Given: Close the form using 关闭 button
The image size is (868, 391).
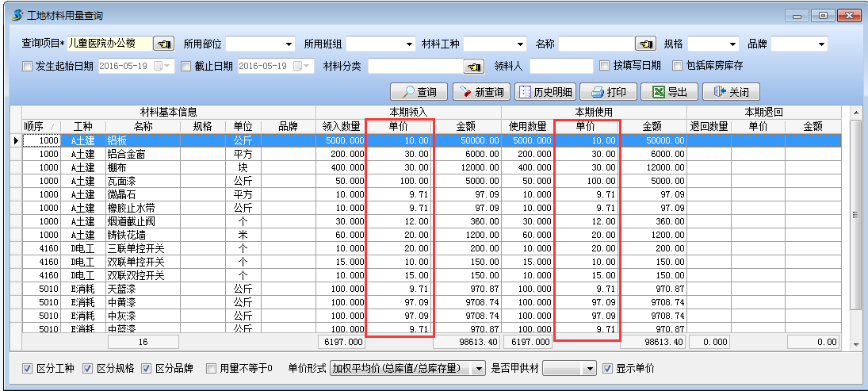Looking at the screenshot, I should pos(731,92).
